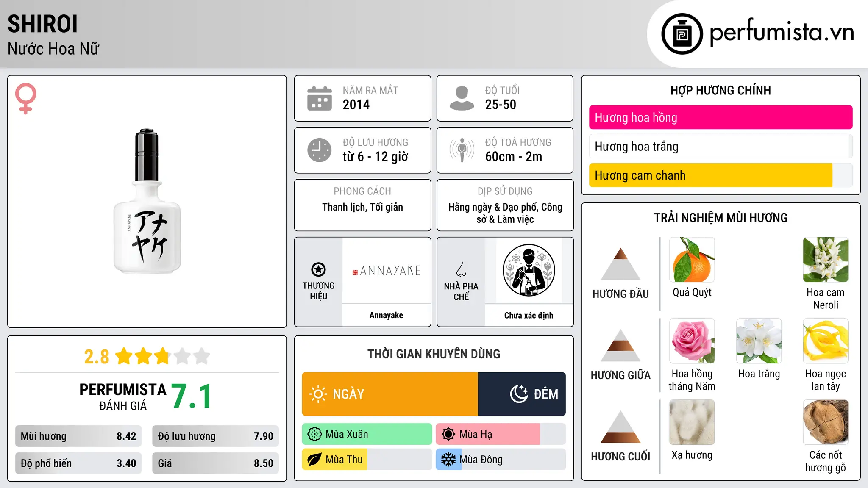This screenshot has height=488, width=868.
Task: Click the Annayake brand name text
Action: pyautogui.click(x=386, y=315)
